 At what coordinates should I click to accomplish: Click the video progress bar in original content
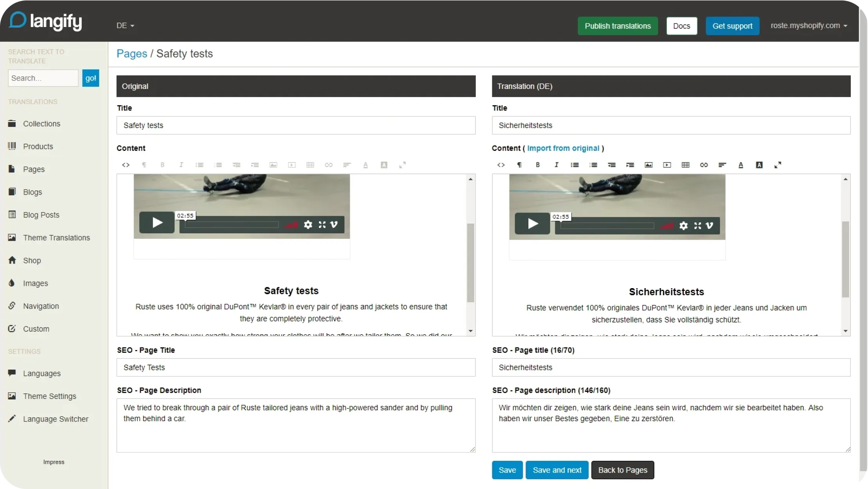pos(232,225)
